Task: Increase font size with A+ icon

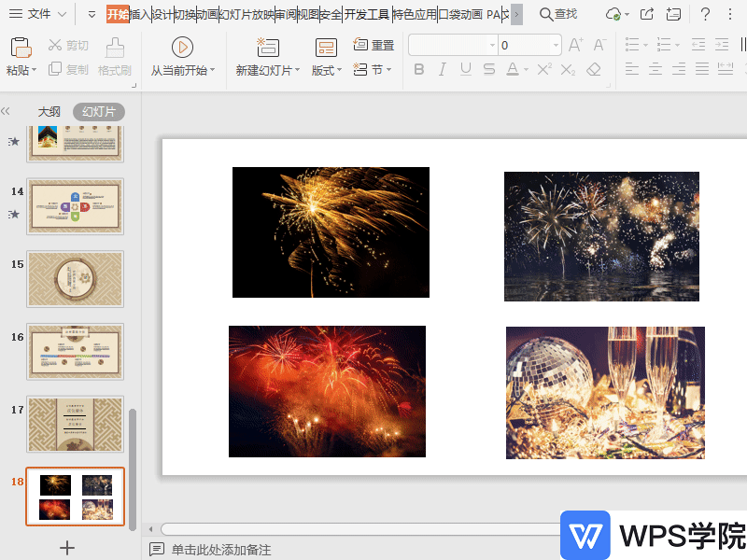Action: (575, 45)
